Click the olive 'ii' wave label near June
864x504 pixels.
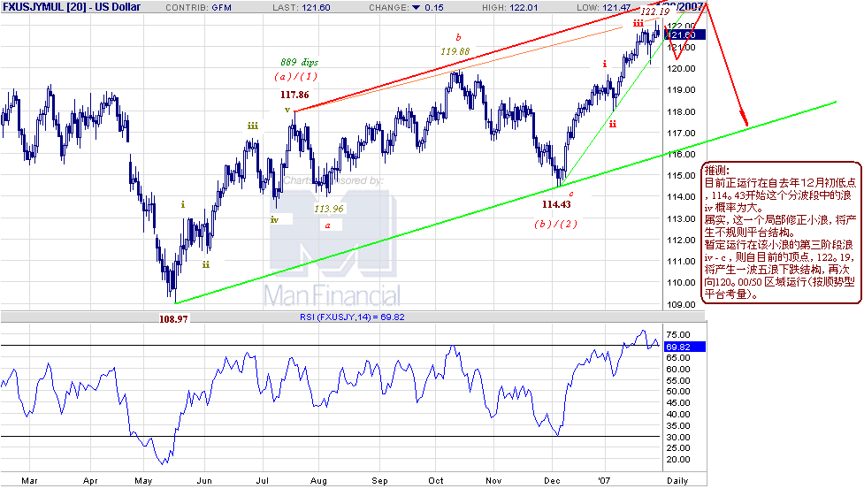[x=205, y=265]
